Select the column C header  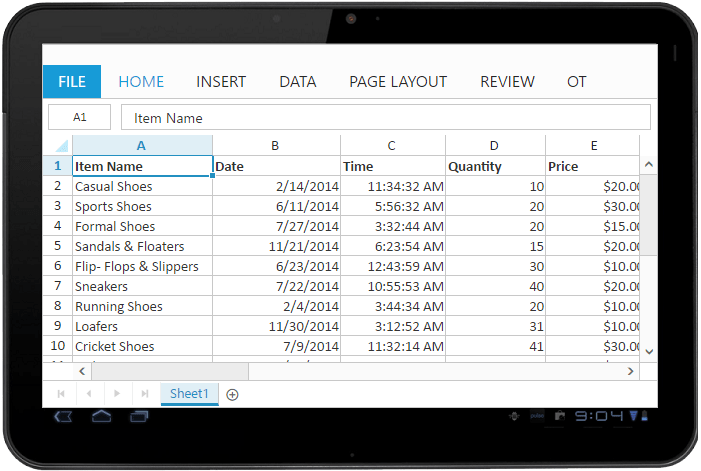pyautogui.click(x=392, y=146)
